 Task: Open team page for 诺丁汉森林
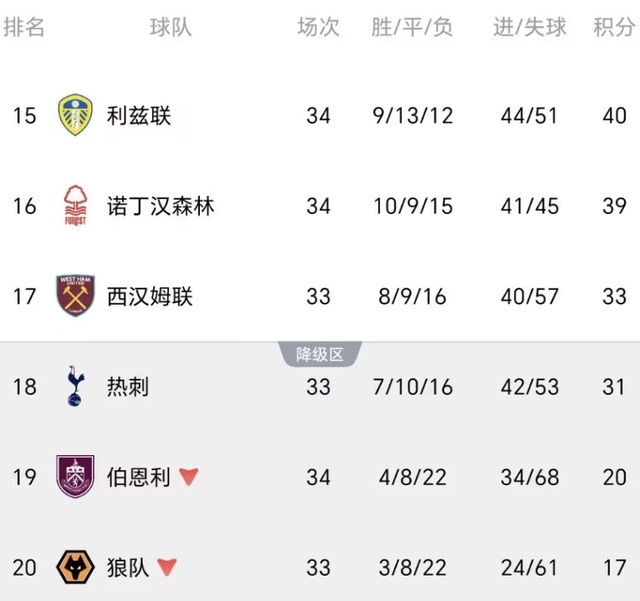[160, 206]
